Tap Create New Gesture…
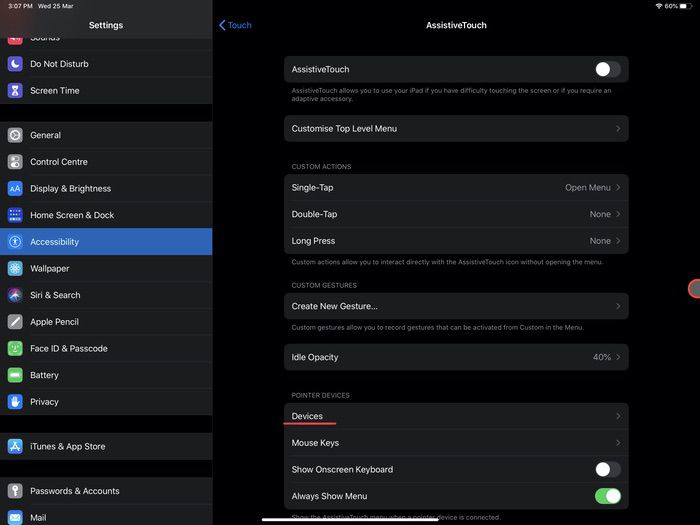This screenshot has height=525, width=700. coord(456,306)
